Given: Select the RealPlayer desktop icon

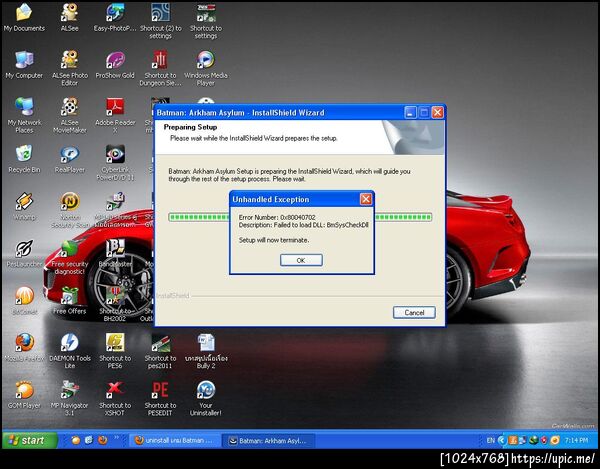Looking at the screenshot, I should tap(70, 158).
